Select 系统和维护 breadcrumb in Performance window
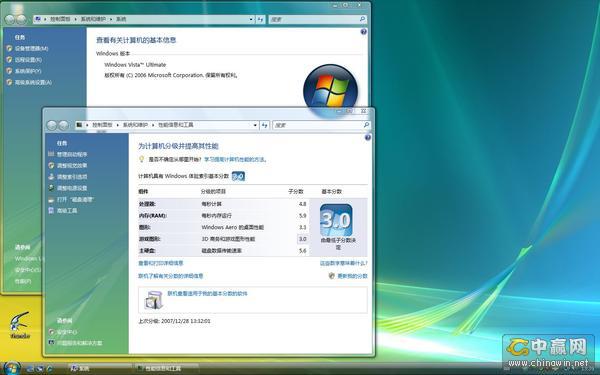The width and height of the screenshot is (600, 375). coord(135,125)
